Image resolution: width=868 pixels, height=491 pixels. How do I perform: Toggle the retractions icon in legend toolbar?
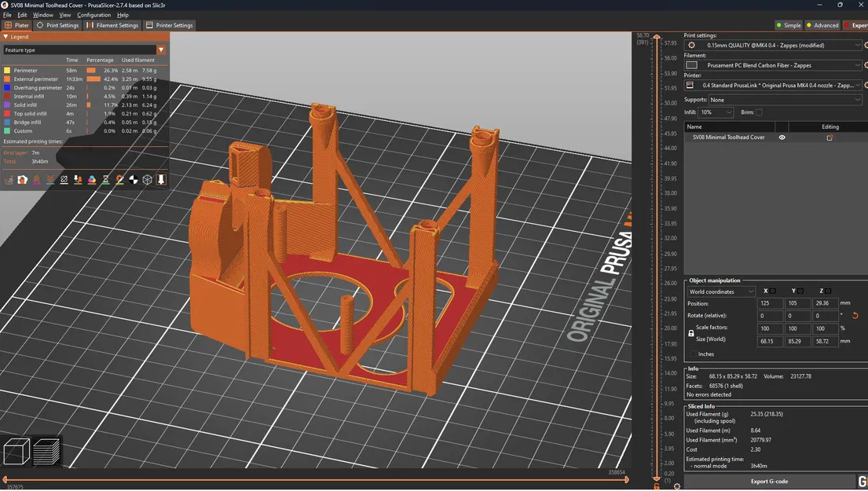click(x=37, y=179)
